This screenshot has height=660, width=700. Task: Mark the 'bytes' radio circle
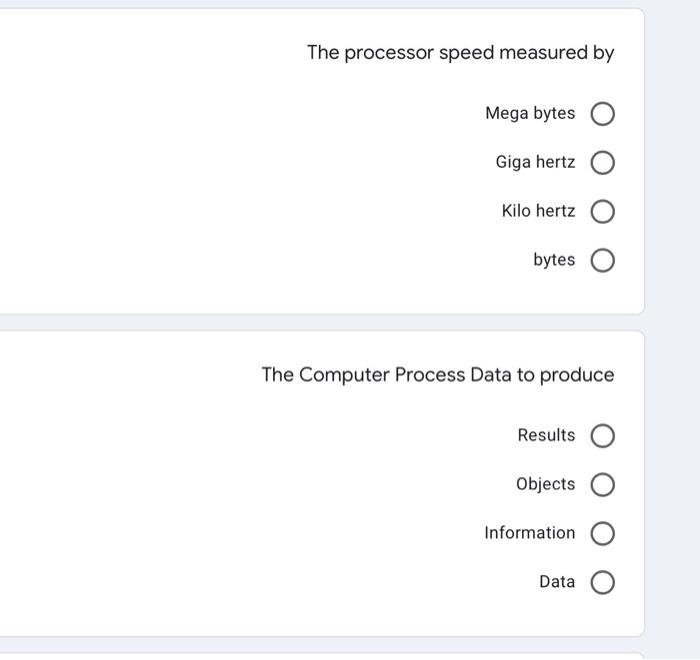point(602,261)
